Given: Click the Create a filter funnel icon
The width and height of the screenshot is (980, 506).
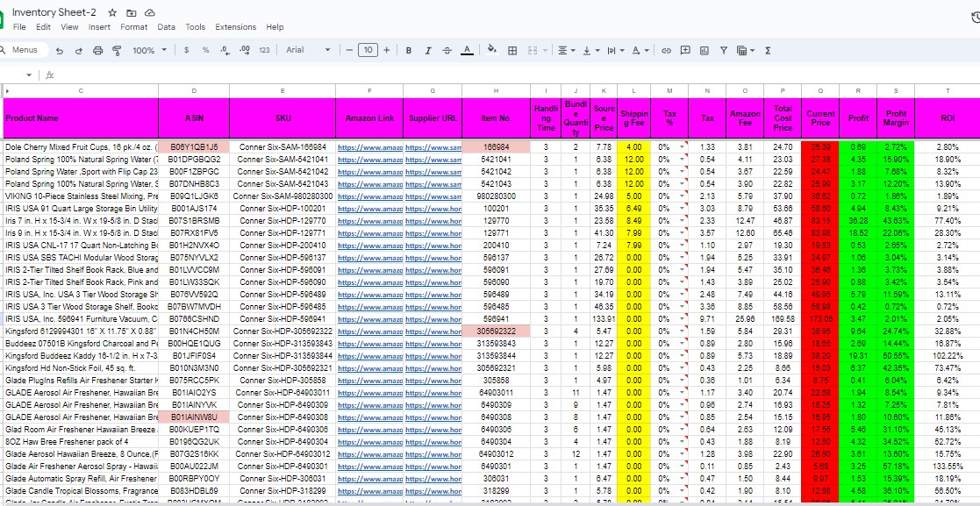Looking at the screenshot, I should point(723,51).
